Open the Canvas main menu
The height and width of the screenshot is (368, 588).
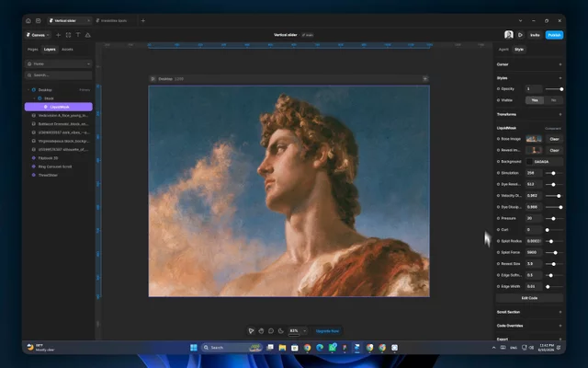[38, 35]
